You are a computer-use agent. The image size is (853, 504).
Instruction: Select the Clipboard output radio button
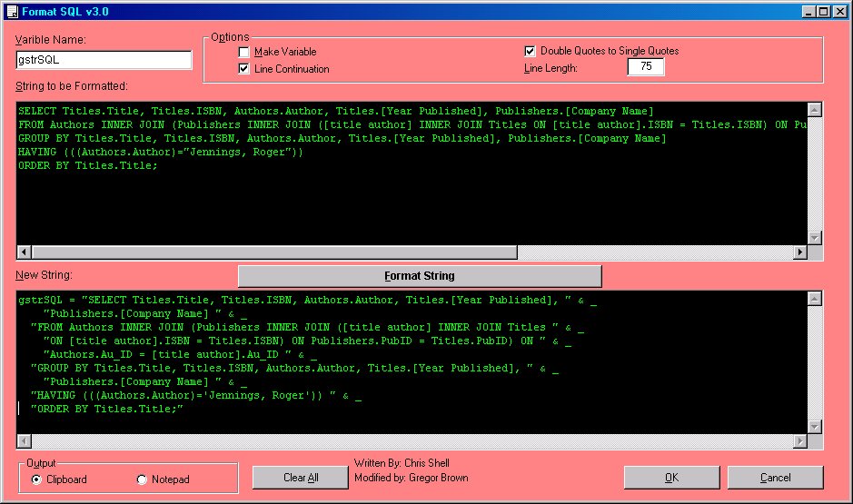(36, 479)
